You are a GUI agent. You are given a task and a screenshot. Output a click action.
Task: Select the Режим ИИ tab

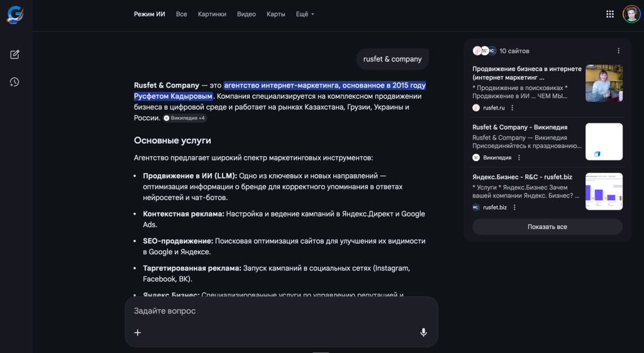(150, 14)
